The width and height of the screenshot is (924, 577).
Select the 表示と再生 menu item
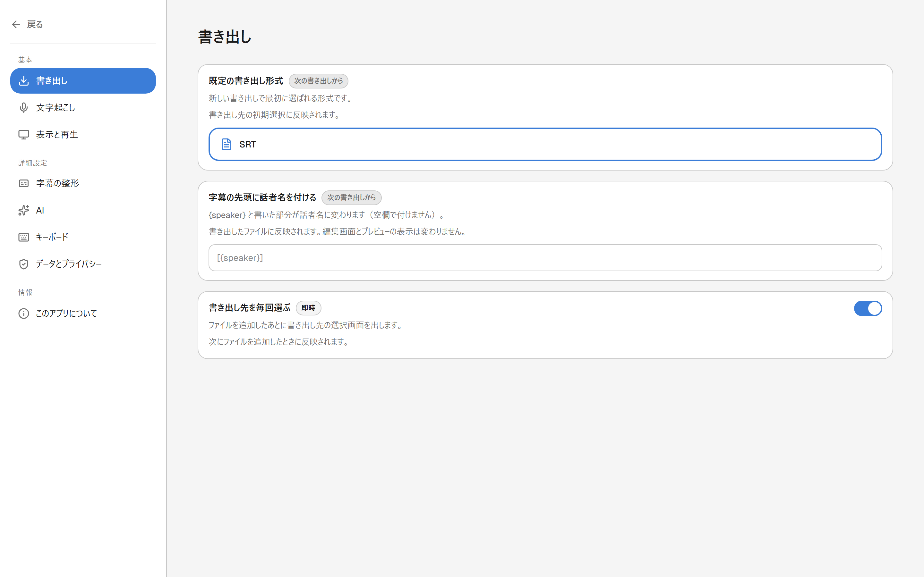coord(83,134)
